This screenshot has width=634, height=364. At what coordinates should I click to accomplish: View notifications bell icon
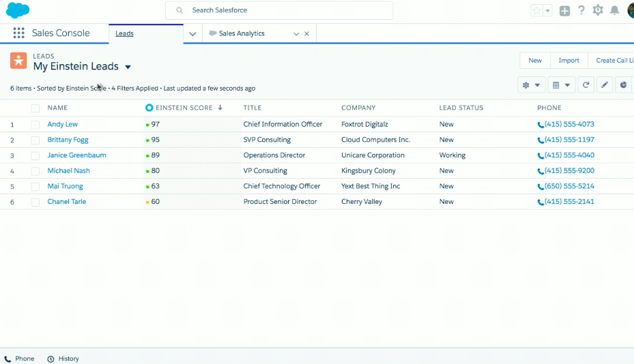[x=614, y=10]
